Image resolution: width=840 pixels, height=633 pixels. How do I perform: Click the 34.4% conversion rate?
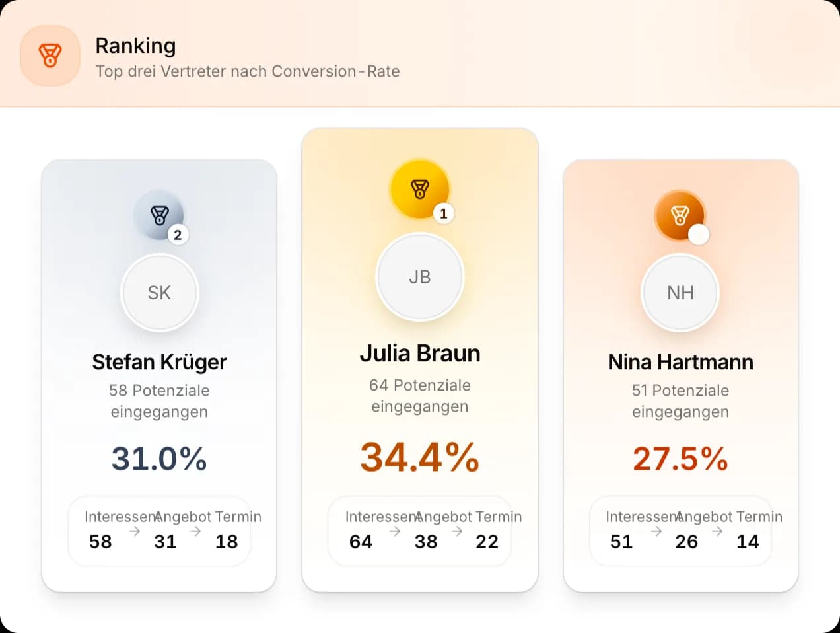point(420,457)
